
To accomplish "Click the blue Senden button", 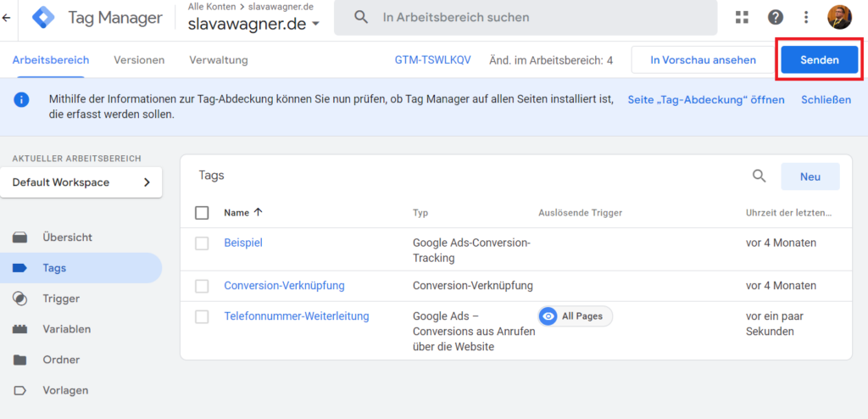I will pyautogui.click(x=820, y=60).
